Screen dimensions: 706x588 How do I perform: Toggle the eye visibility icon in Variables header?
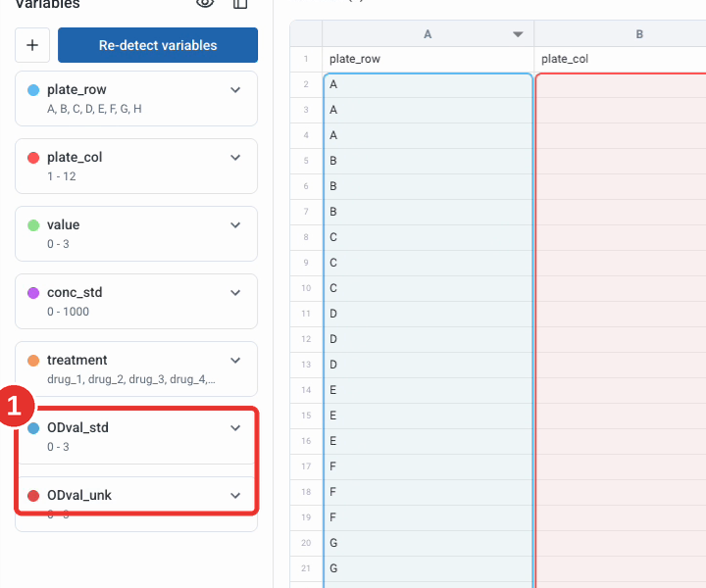(205, 4)
